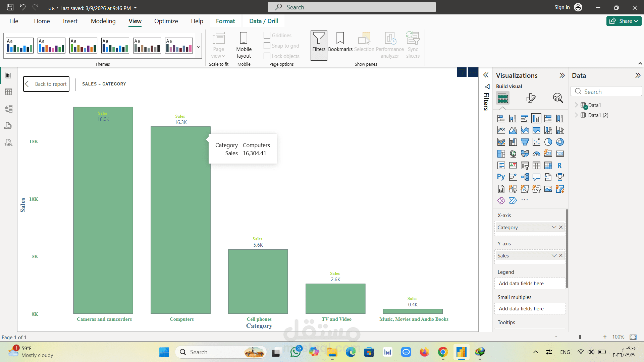Open Table view in left sidebar
Image resolution: width=644 pixels, height=362 pixels.
pos(9,92)
